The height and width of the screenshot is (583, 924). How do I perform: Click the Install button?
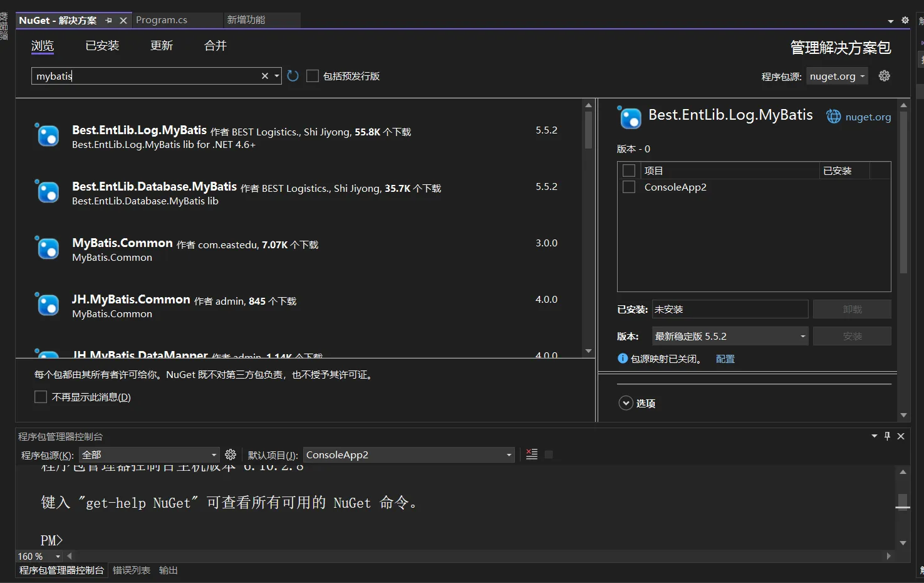(x=852, y=336)
